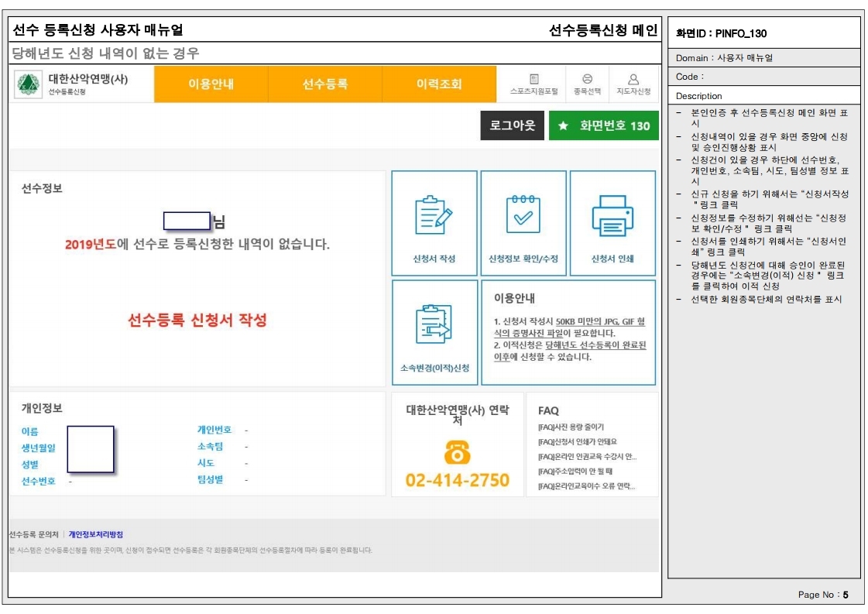
Task: Open the 선수등록 menu tab
Action: [325, 84]
